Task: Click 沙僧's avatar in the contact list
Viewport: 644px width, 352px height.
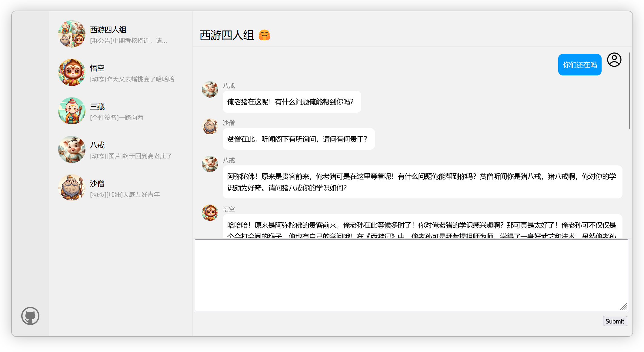Action: 72,188
